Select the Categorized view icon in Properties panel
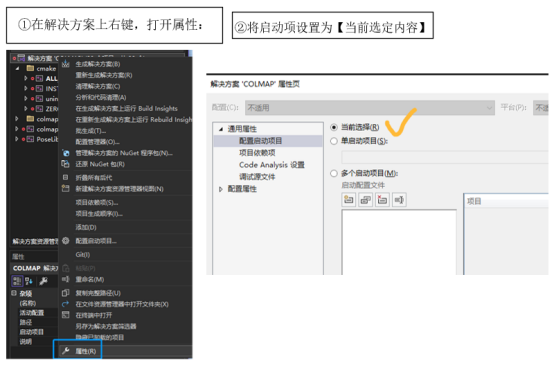 (17, 281)
